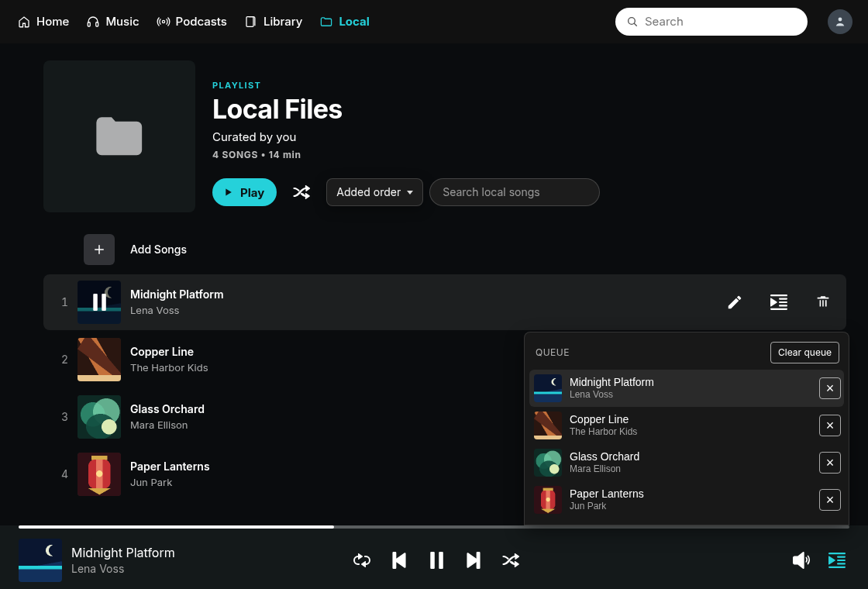Select Paper Lanterns in the queue list
This screenshot has width=868, height=589.
687,499
